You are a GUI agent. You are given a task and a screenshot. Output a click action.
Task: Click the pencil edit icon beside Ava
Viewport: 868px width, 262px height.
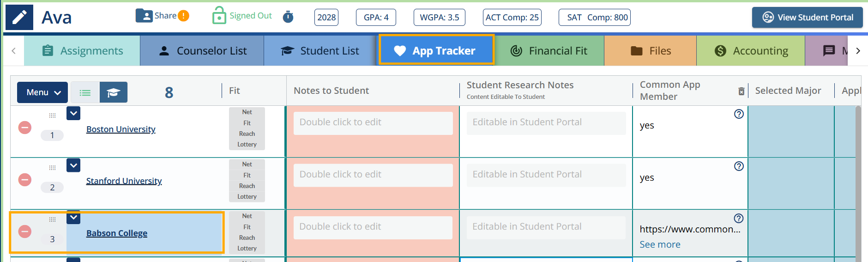tap(19, 18)
